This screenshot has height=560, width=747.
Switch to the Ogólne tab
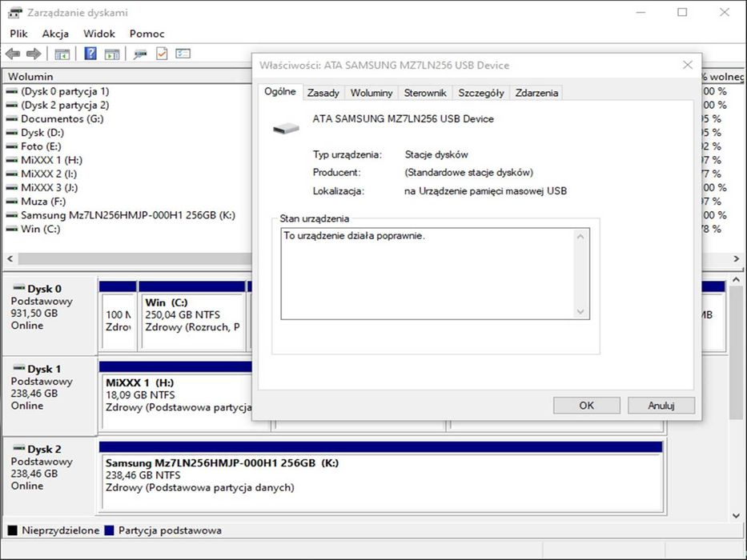point(280,91)
